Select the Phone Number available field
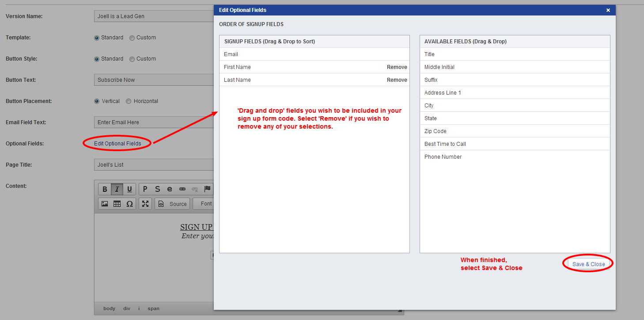Viewport: 644px width, 320px height. (515, 157)
